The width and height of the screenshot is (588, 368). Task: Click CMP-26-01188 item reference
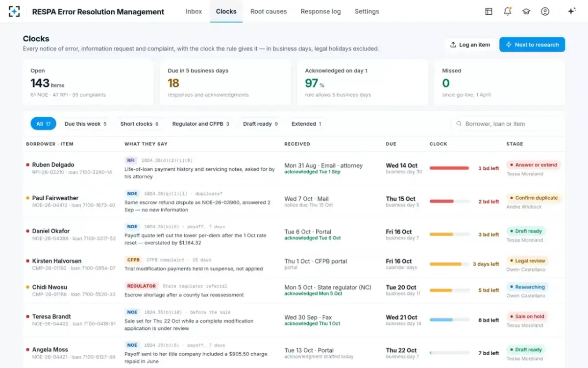[x=50, y=294]
